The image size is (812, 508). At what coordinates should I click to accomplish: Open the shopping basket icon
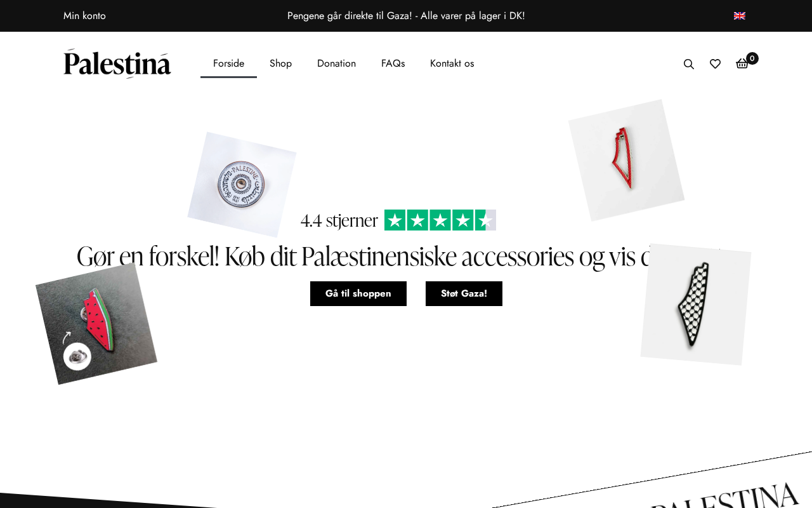(x=742, y=63)
